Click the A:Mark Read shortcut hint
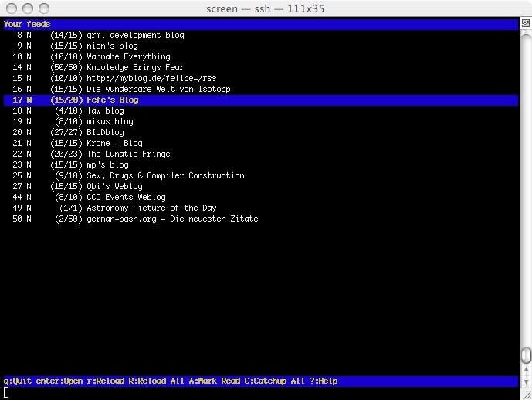Image resolution: width=532 pixels, height=400 pixels. 214,381
